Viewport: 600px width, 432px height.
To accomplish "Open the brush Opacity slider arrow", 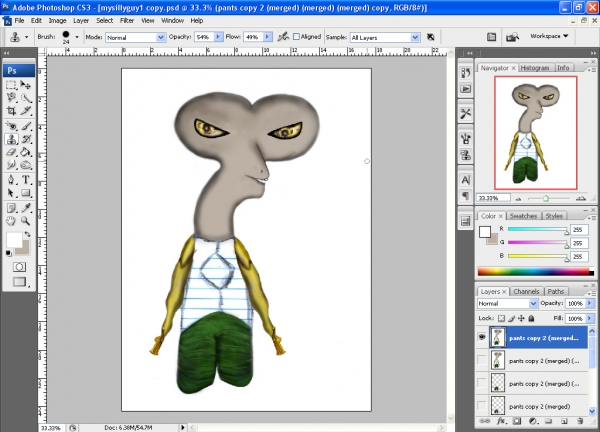I will coord(218,37).
